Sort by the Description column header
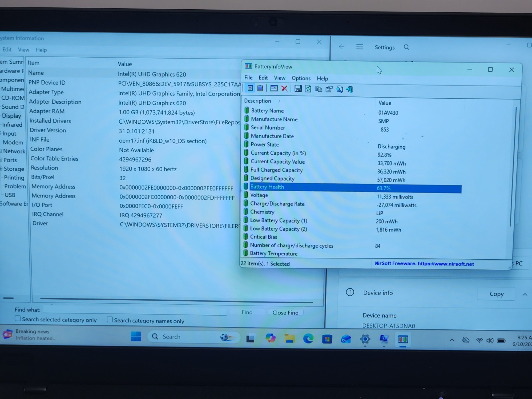The width and height of the screenshot is (532, 399). click(258, 101)
